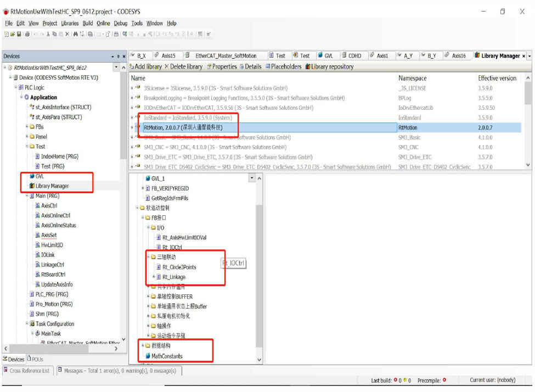Close the Library Manager tab
Viewport: 535px width, 392px height.
523,56
